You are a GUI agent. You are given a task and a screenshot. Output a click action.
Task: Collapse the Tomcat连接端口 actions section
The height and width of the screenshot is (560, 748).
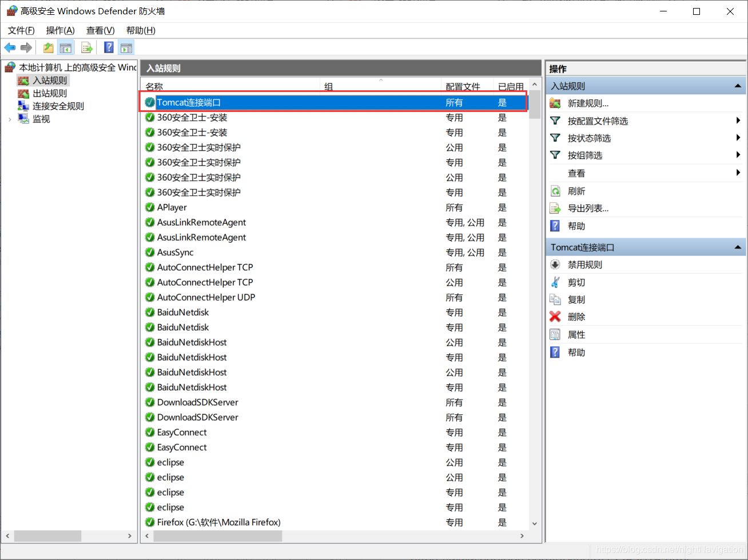(x=738, y=247)
